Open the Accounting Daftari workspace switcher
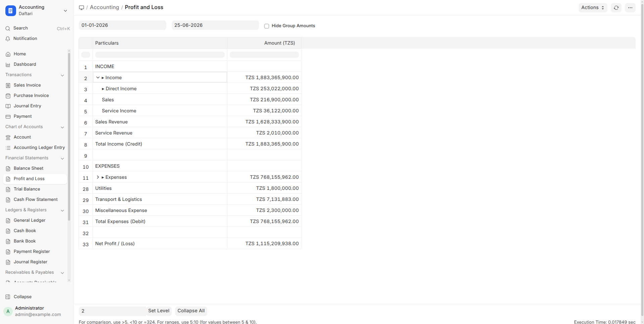This screenshot has width=644, height=324. [x=36, y=10]
